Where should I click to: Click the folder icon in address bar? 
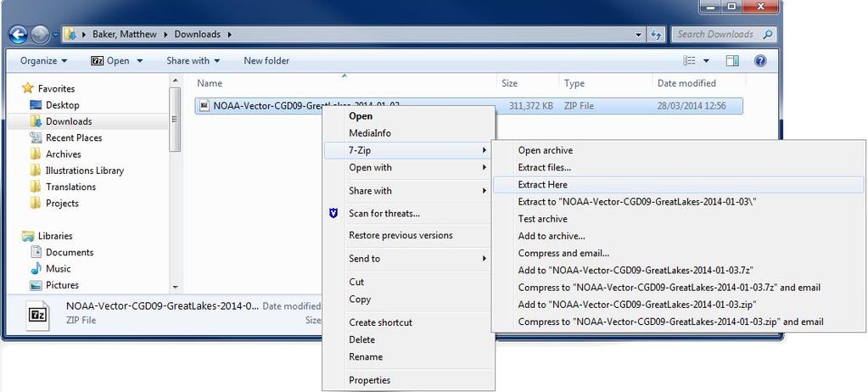point(71,34)
